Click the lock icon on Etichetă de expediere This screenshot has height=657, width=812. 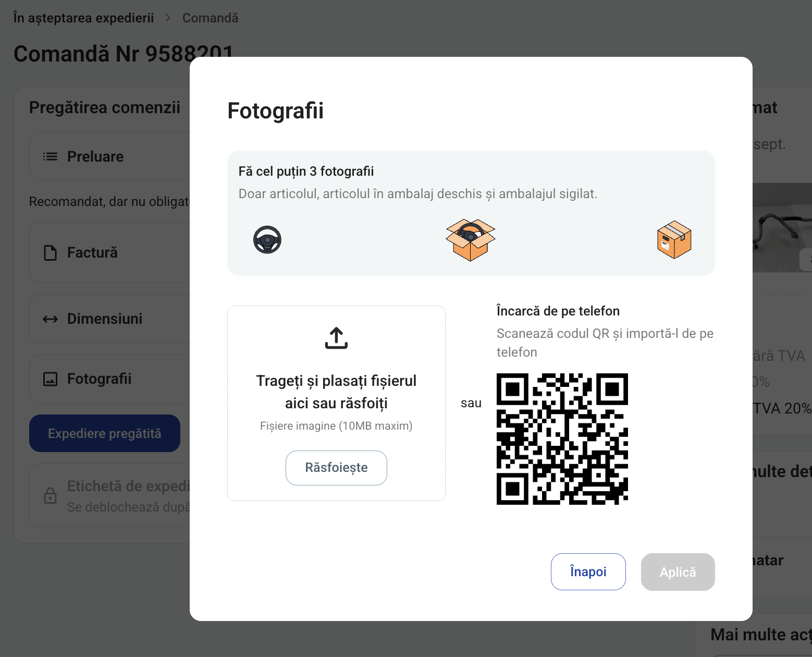50,495
